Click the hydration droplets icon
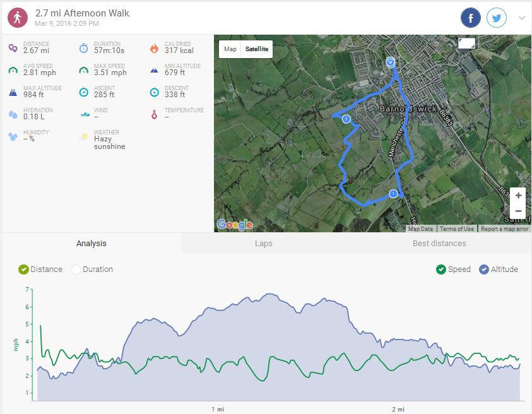 point(13,114)
